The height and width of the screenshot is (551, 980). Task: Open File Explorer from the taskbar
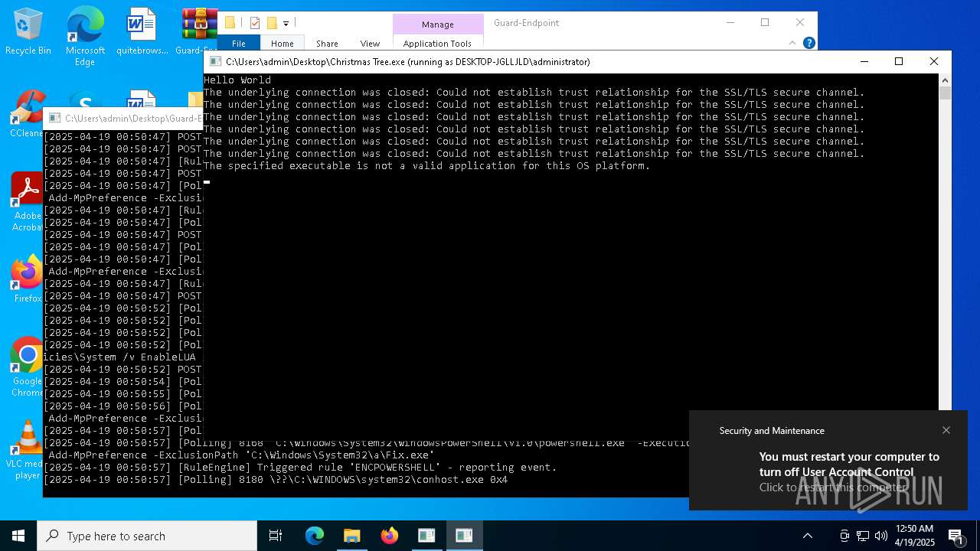pyautogui.click(x=352, y=536)
